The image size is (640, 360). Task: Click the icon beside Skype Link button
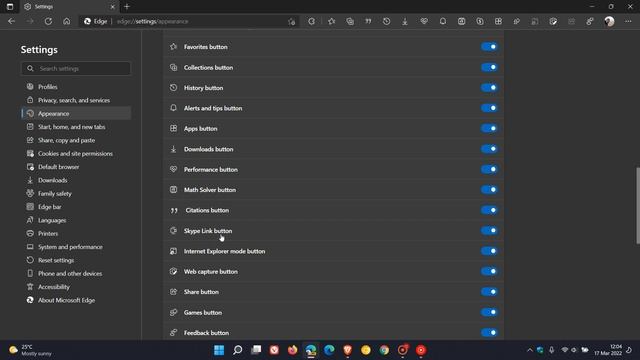click(173, 231)
